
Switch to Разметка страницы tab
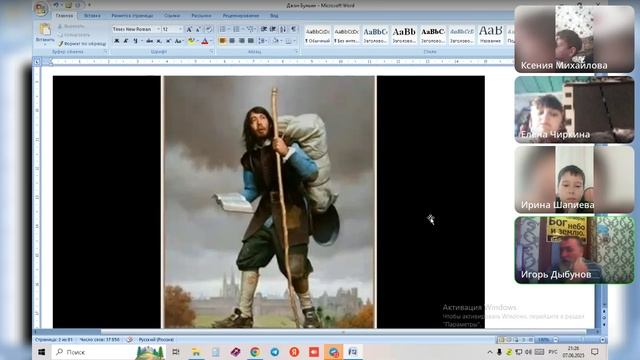[x=132, y=16]
